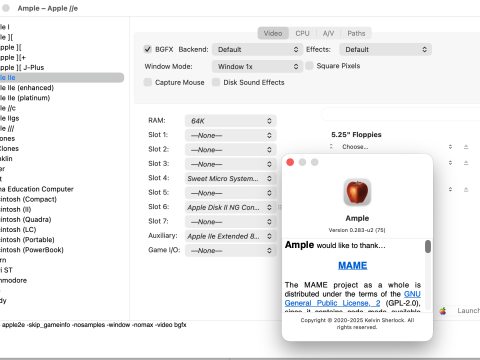The width and height of the screenshot is (480, 360).
Task: Open the Slot 3 dropdown
Action: click(x=231, y=164)
